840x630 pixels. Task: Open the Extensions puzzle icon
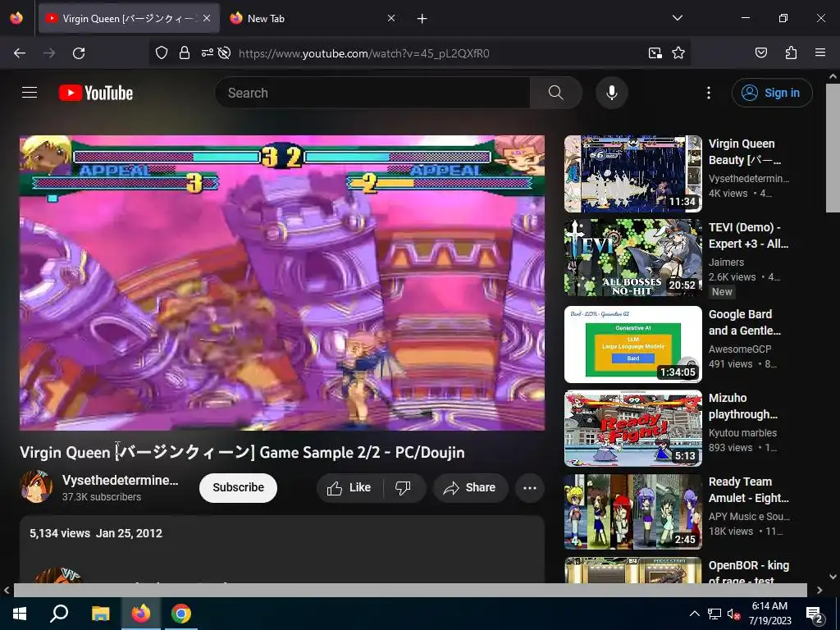[791, 53]
